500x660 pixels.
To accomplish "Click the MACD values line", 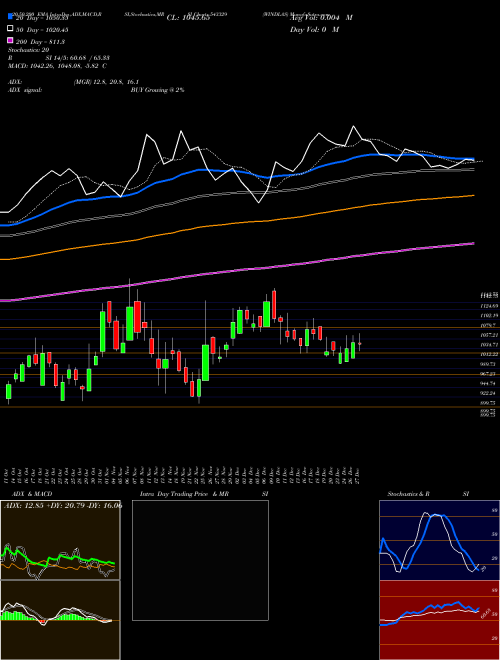I will point(57,66).
